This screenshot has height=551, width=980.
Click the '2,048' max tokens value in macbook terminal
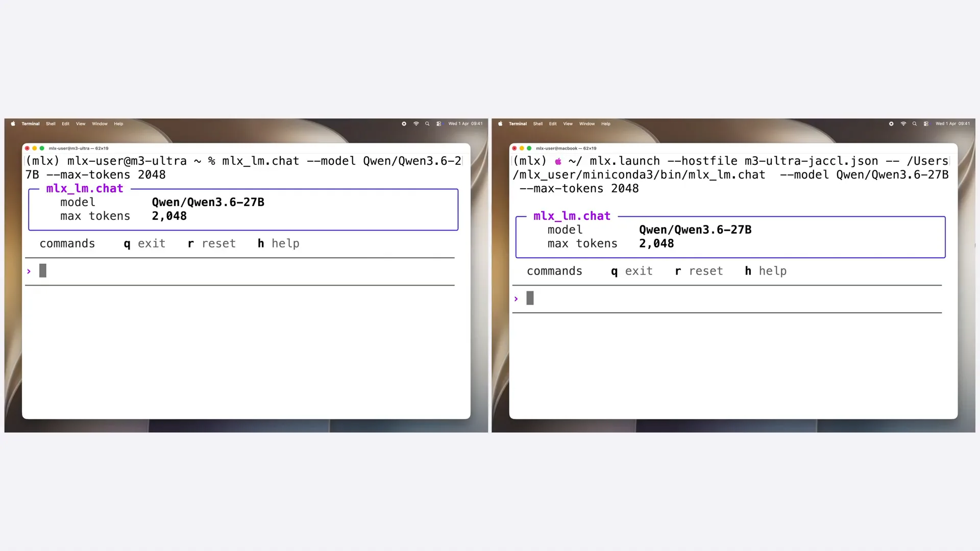656,244
